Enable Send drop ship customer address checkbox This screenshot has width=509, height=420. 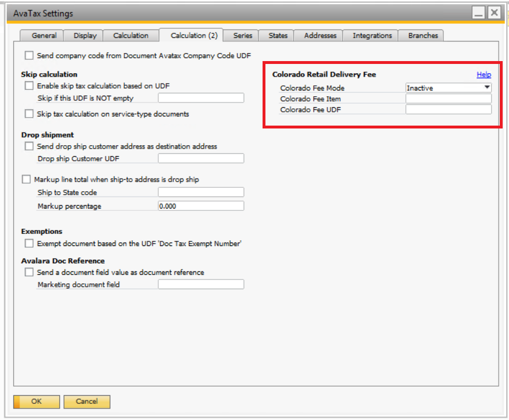(x=29, y=146)
